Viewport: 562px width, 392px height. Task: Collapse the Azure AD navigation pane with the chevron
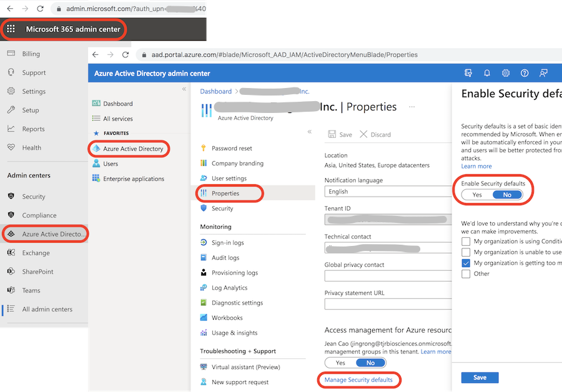pos(184,88)
